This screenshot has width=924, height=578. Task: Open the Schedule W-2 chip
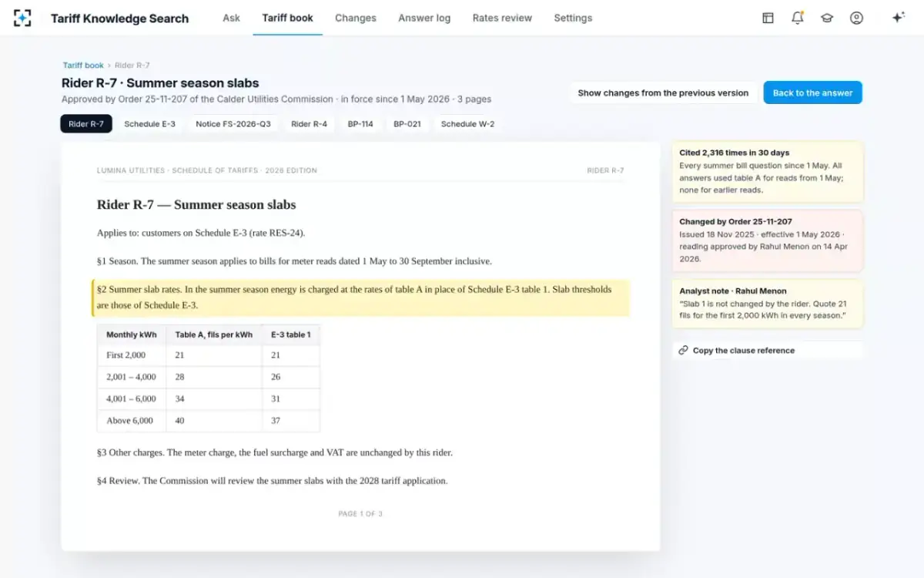tap(467, 123)
